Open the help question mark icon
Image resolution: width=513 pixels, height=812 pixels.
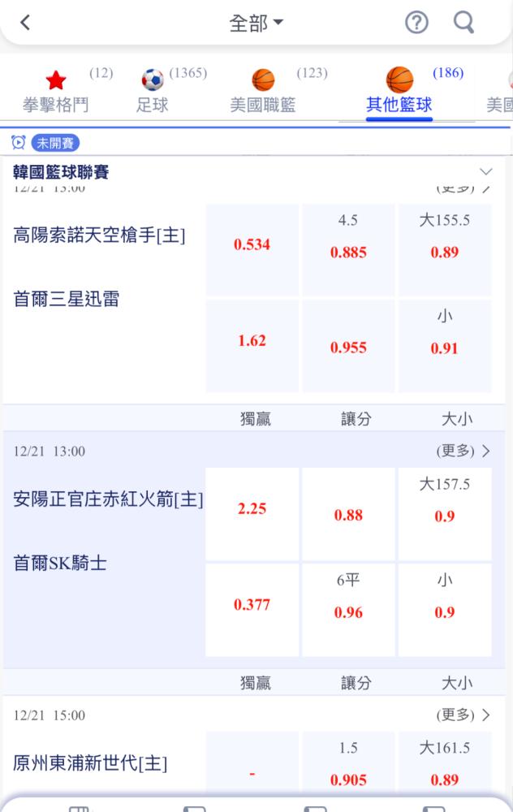[416, 23]
